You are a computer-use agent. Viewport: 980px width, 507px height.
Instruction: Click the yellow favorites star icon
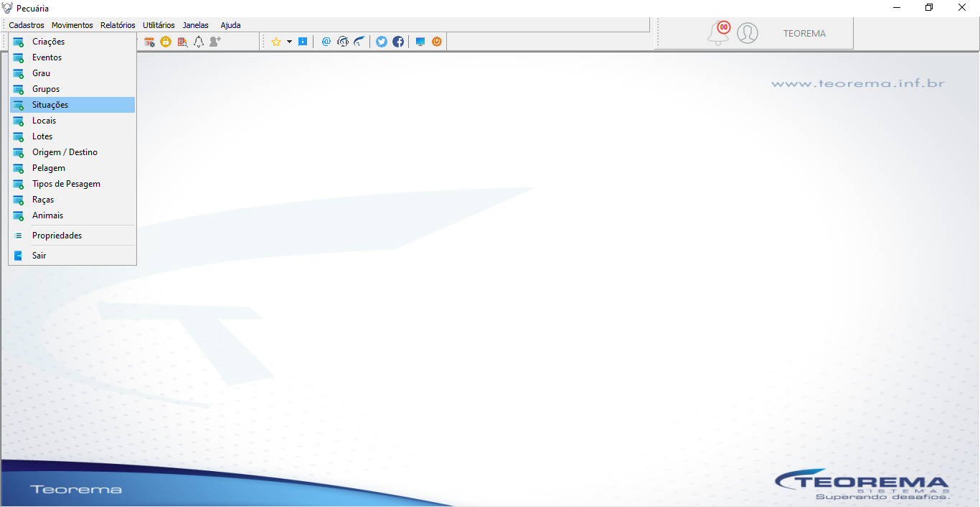[x=275, y=42]
